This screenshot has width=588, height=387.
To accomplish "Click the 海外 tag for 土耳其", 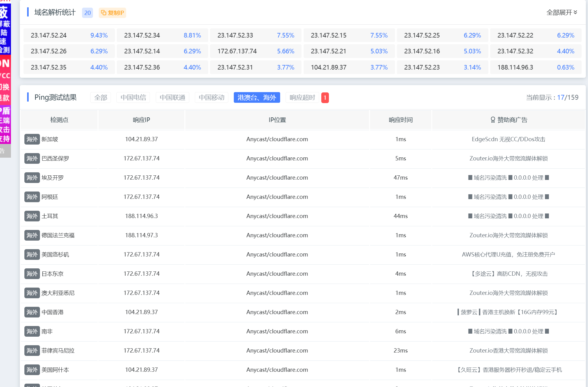I will [32, 216].
